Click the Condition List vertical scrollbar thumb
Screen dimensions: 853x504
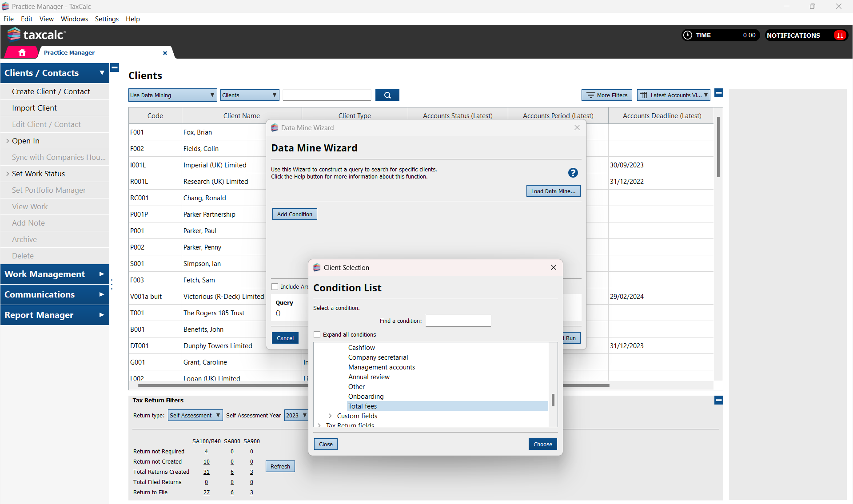coord(553,400)
